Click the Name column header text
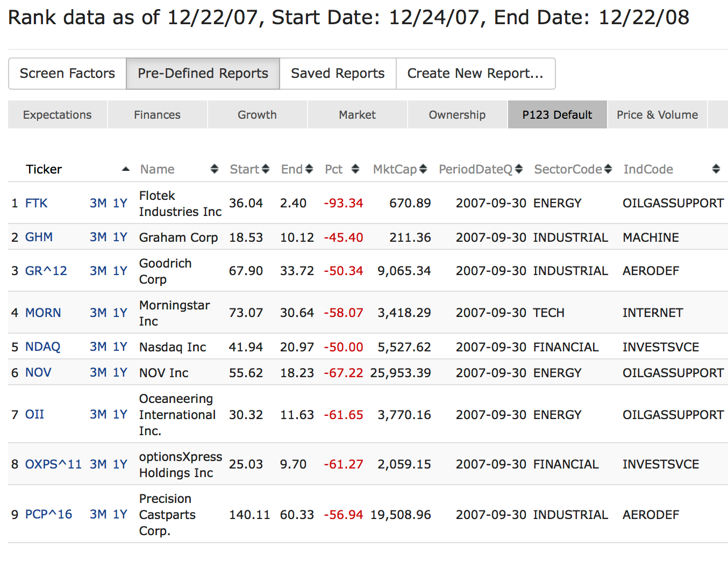The width and height of the screenshot is (728, 562). click(158, 169)
